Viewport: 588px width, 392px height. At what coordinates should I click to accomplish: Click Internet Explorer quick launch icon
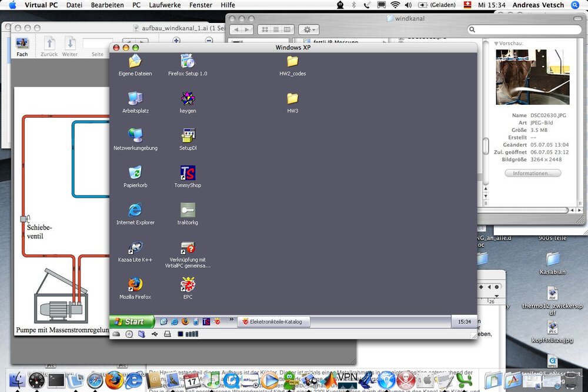coord(175,322)
